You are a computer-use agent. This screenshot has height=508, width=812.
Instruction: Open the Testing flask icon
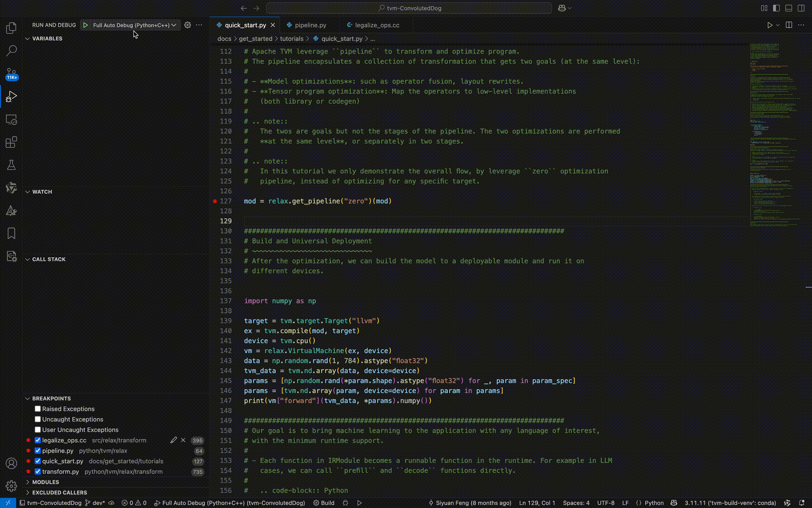[11, 165]
